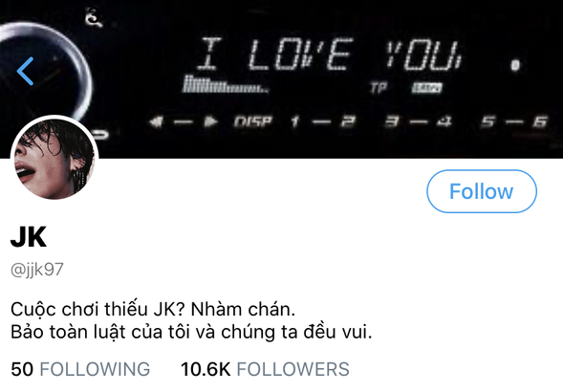Click the DISP label in the banner
The height and width of the screenshot is (392, 563).
(x=252, y=121)
